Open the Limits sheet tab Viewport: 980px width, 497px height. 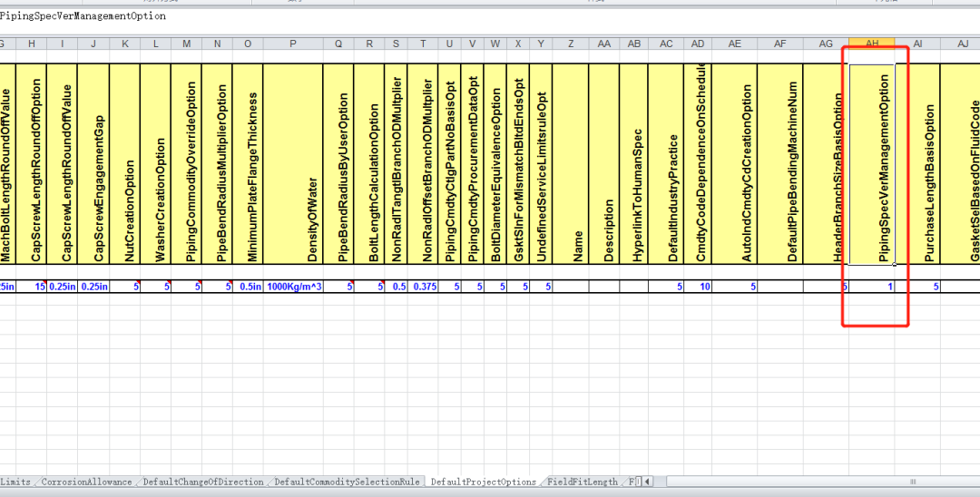coord(15,482)
